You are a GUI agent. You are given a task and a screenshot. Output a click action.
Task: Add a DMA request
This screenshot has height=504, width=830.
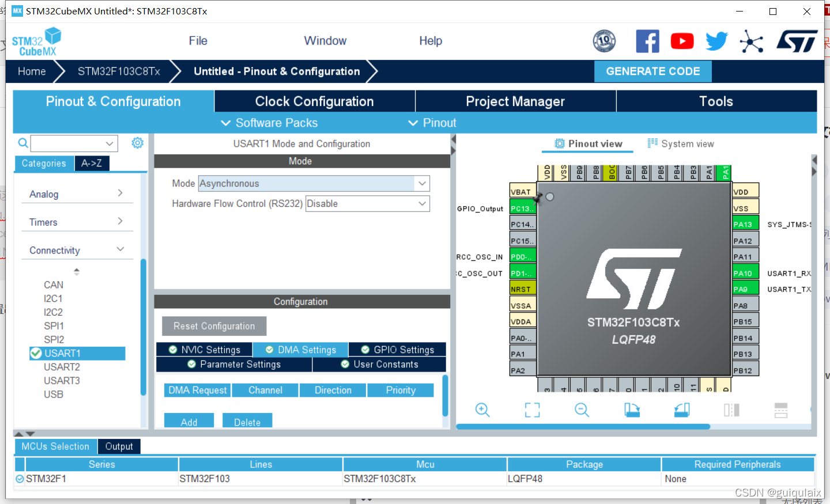click(189, 421)
